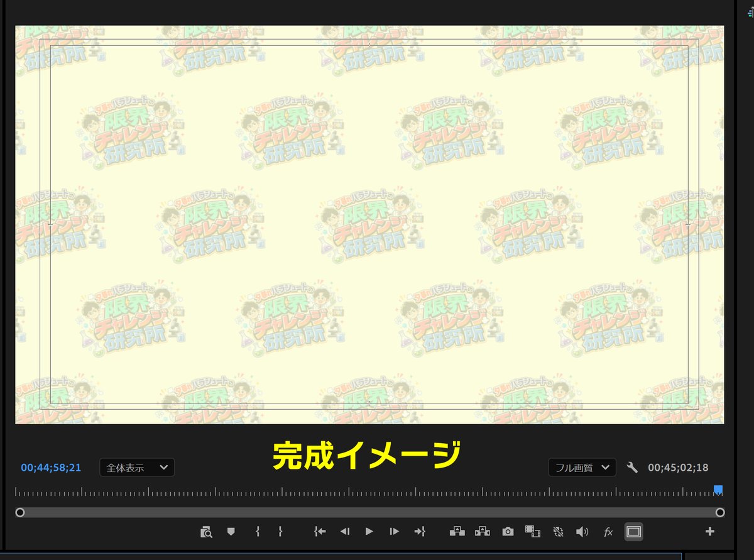Click the current timecode 00;44;58;21
This screenshot has height=560, width=754.
[x=51, y=468]
